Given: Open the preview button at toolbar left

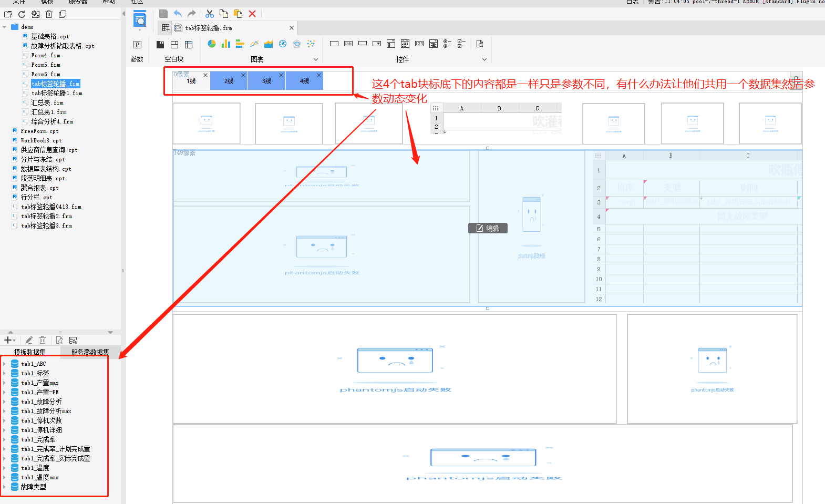Looking at the screenshot, I should click(140, 20).
